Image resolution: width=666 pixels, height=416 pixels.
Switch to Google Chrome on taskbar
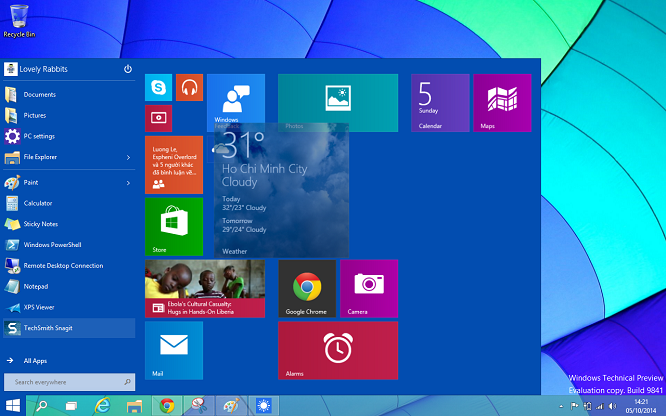click(x=167, y=406)
